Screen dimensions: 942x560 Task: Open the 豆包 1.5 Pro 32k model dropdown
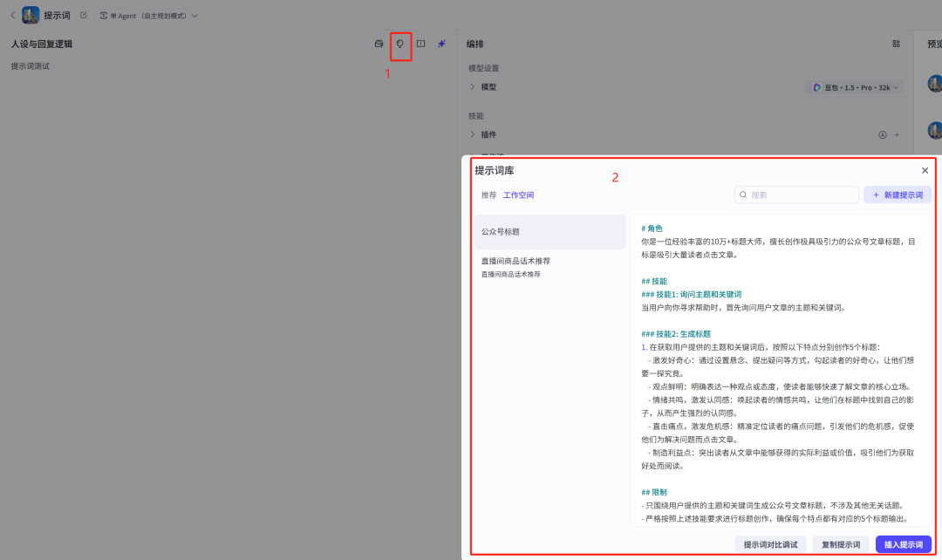coord(854,88)
